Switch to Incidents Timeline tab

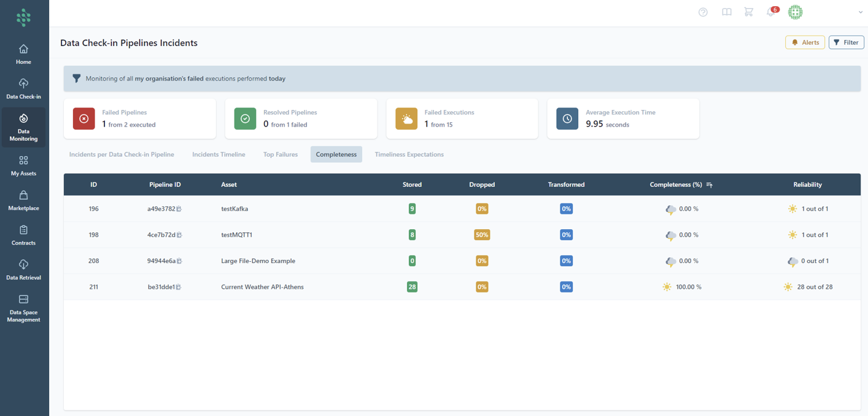[x=219, y=154]
